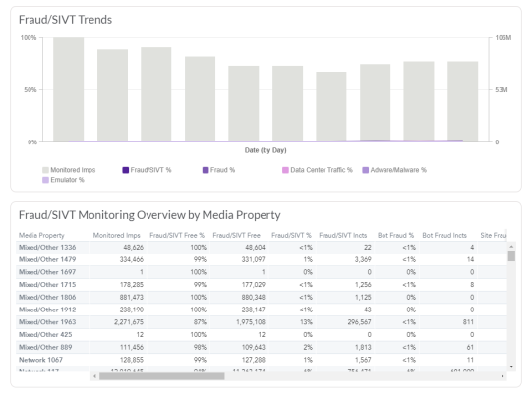Image resolution: width=532 pixels, height=394 pixels.
Task: Sort by Bot Fraud % column header
Action: coord(395,235)
